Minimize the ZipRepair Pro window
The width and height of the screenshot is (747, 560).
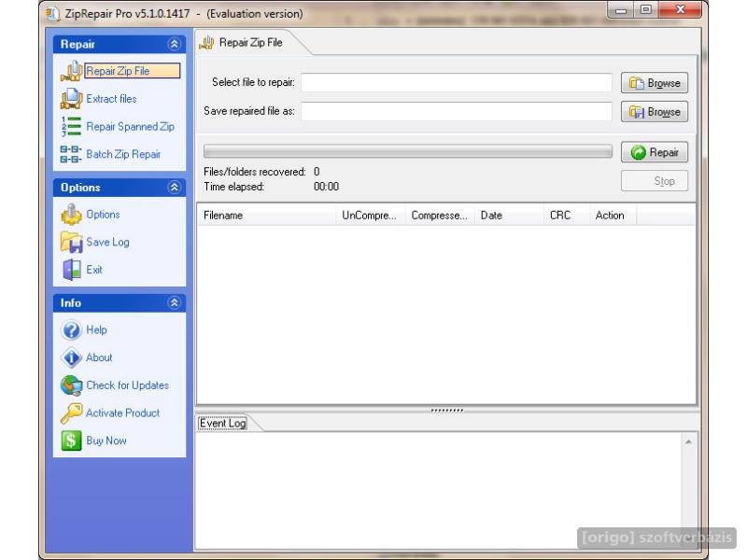[621, 10]
